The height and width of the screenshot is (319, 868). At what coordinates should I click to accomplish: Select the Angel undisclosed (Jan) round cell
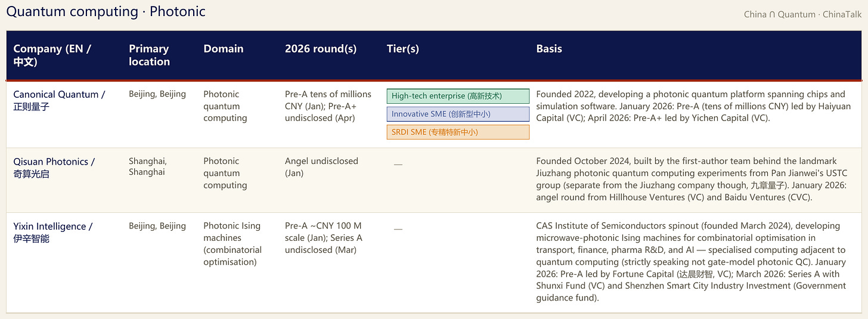pos(321,167)
